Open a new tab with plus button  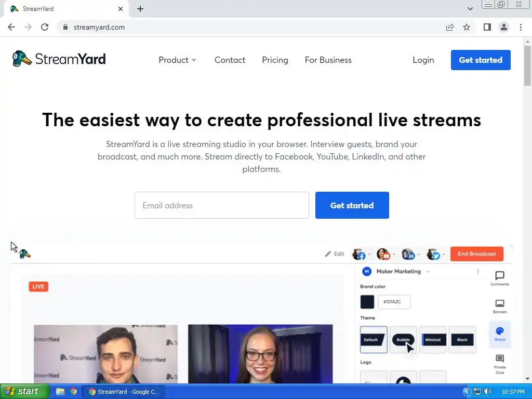point(140,9)
